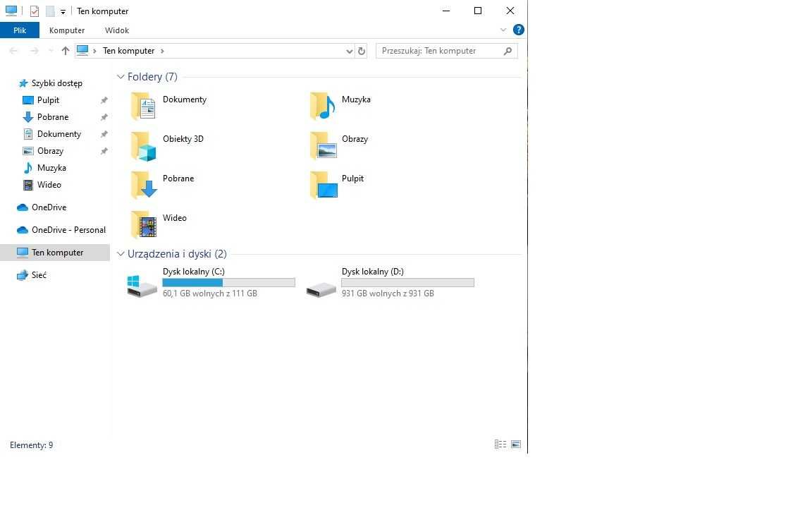Click the pin icon next to sidebar Dokumenty
This screenshot has width=812, height=508.
coord(104,134)
